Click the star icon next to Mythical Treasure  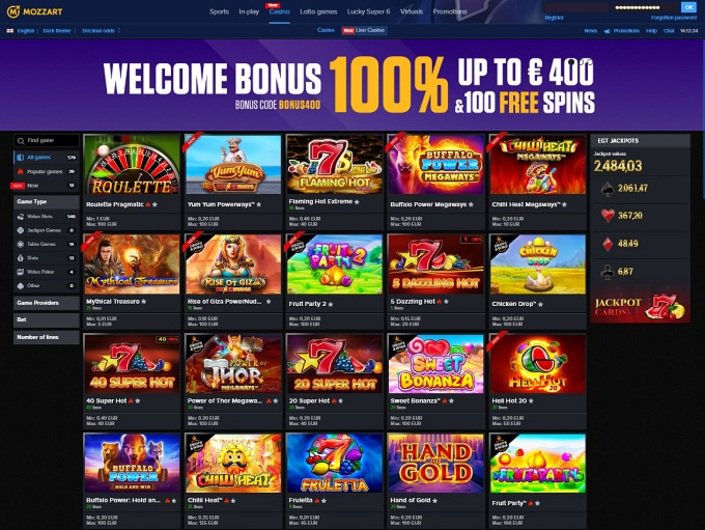click(144, 301)
